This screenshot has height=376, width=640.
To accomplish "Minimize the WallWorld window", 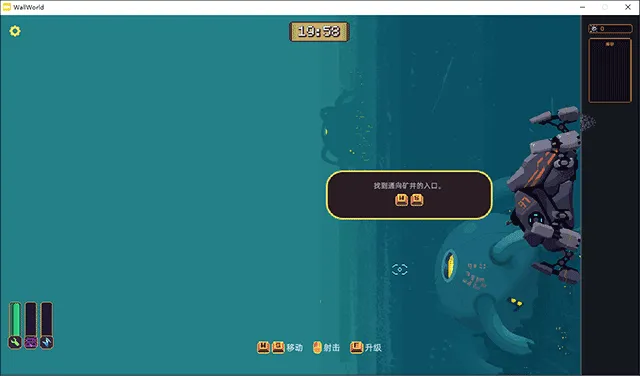I will click(582, 7).
